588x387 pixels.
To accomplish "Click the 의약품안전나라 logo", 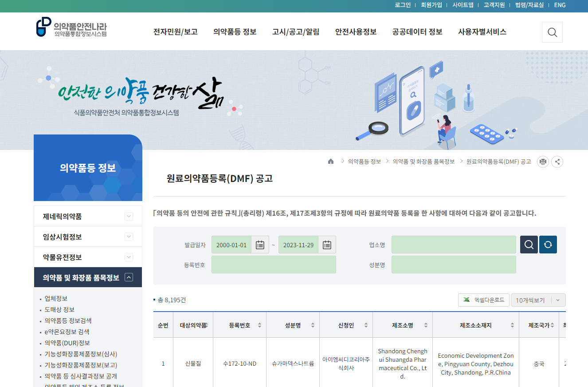I will pos(71,27).
